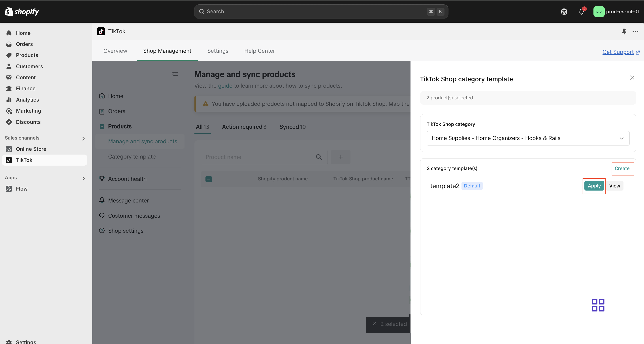Switch to the Shop Management tab
The image size is (644, 344).
point(167,51)
